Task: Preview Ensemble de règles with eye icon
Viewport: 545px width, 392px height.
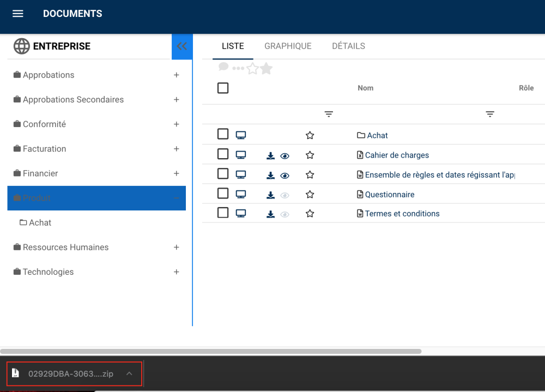Action: click(284, 176)
